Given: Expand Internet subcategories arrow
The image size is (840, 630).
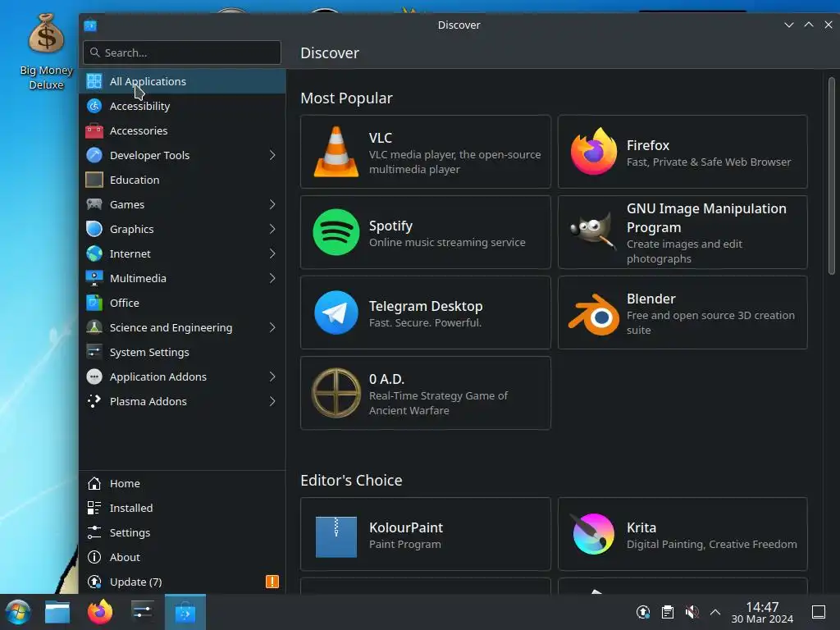Looking at the screenshot, I should click(272, 254).
